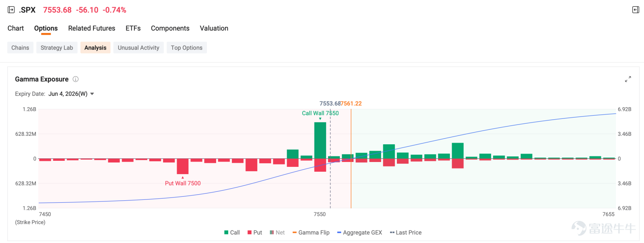The width and height of the screenshot is (644, 243).
Task: Open the Chains sub-tab
Action: (x=20, y=48)
